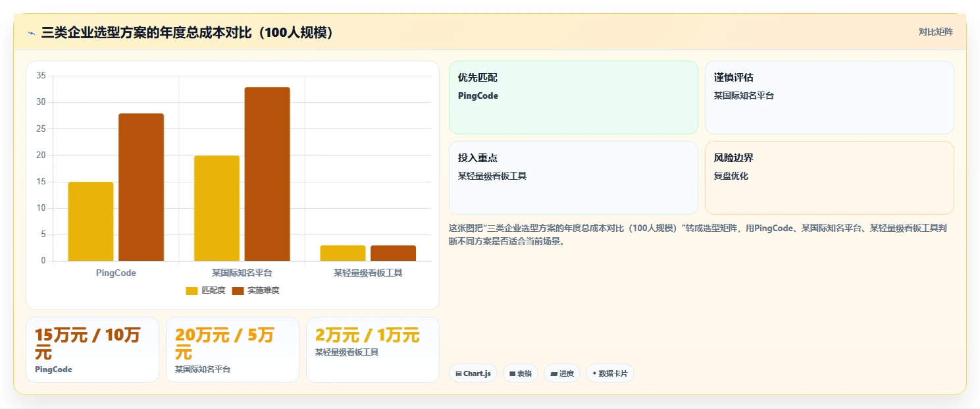
Task: Click the description paragraph under the matrix
Action: pos(698,234)
